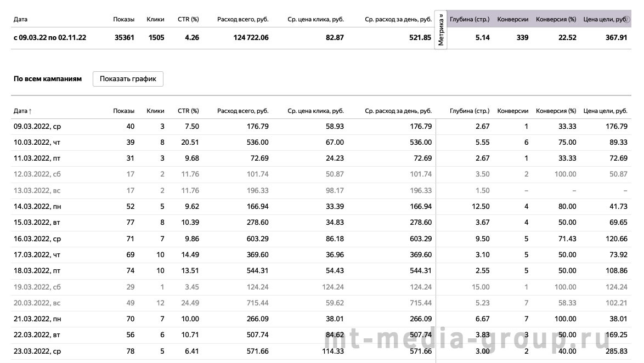The height and width of the screenshot is (363, 644).
Task: Sort by CTR (%) column in detail table
Action: [x=188, y=111]
